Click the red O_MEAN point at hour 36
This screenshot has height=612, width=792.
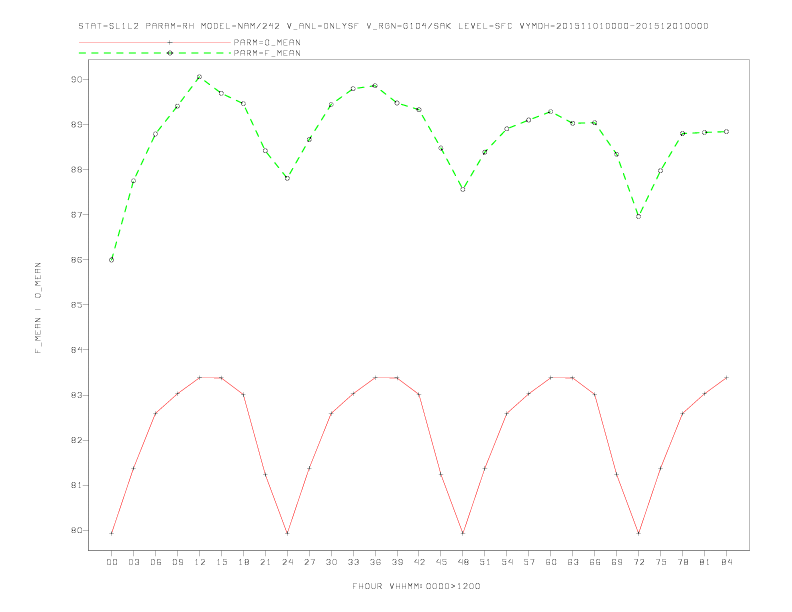click(x=375, y=377)
